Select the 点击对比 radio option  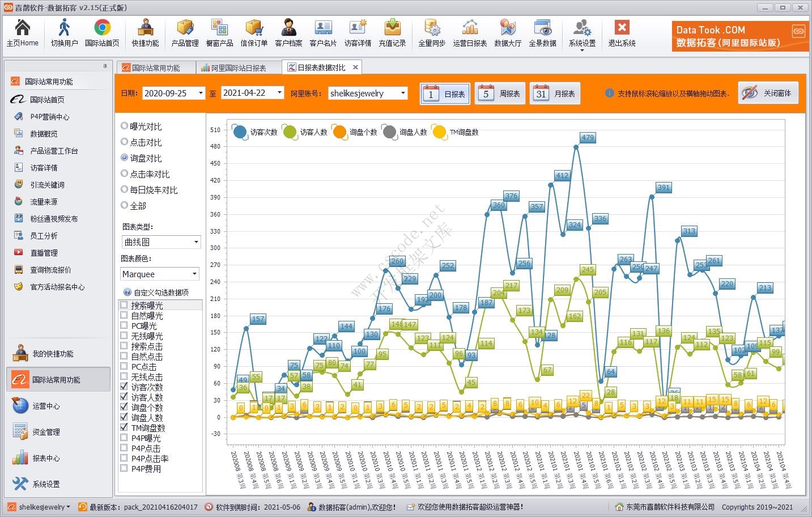click(125, 142)
